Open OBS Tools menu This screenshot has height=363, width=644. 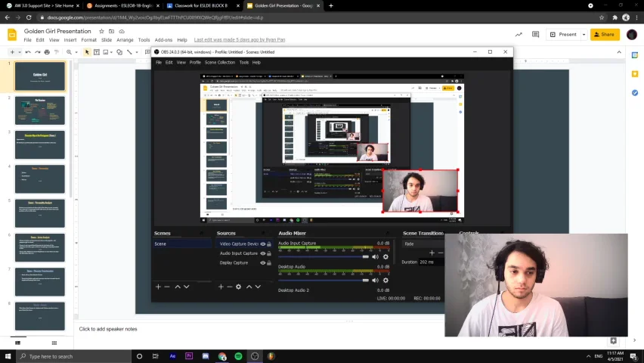(244, 63)
